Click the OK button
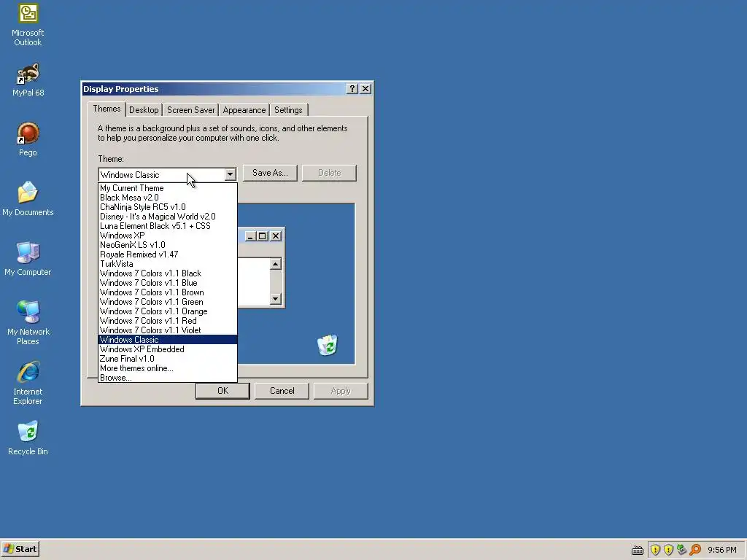 click(222, 391)
